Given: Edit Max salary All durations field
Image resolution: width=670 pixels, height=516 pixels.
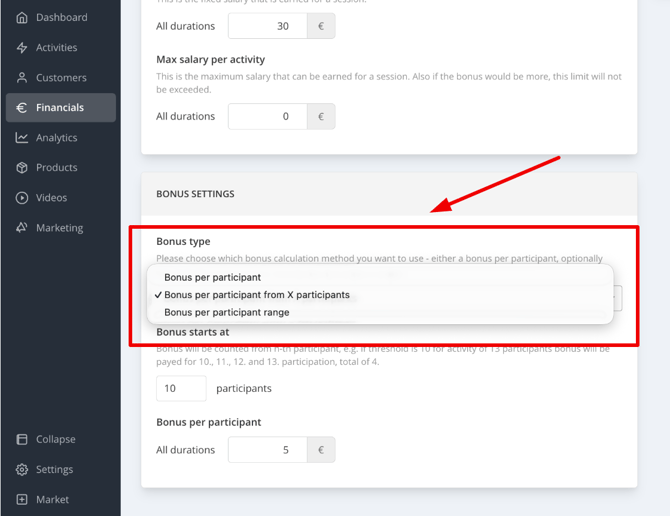Looking at the screenshot, I should tap(267, 116).
